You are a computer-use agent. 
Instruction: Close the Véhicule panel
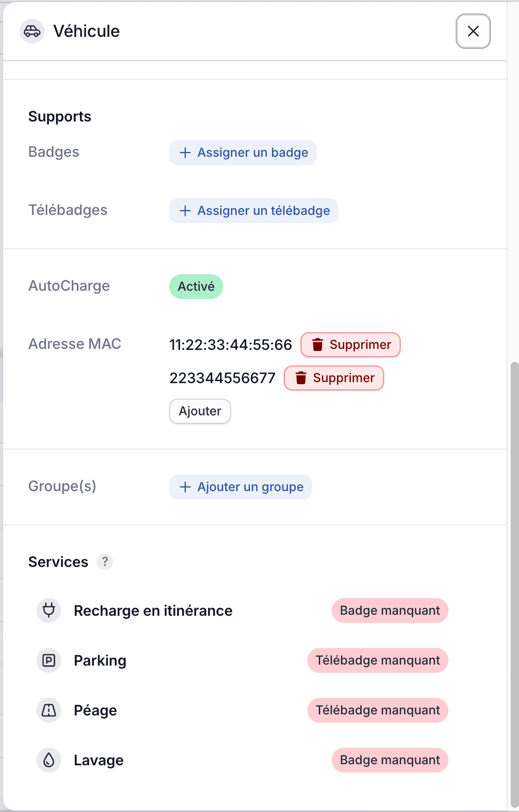(473, 31)
